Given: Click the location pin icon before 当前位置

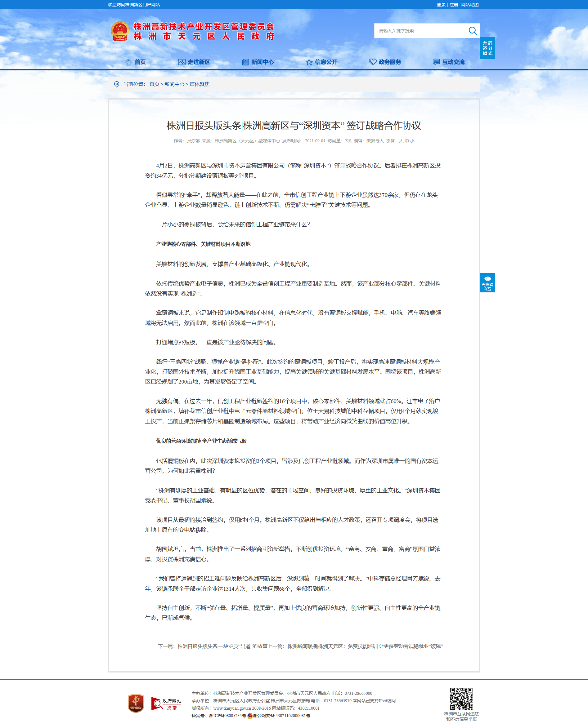Looking at the screenshot, I should click(117, 84).
